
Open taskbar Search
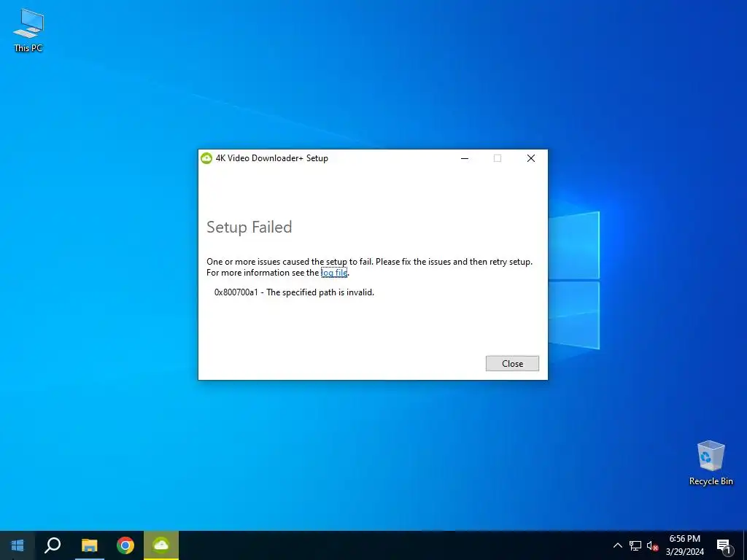(53, 545)
